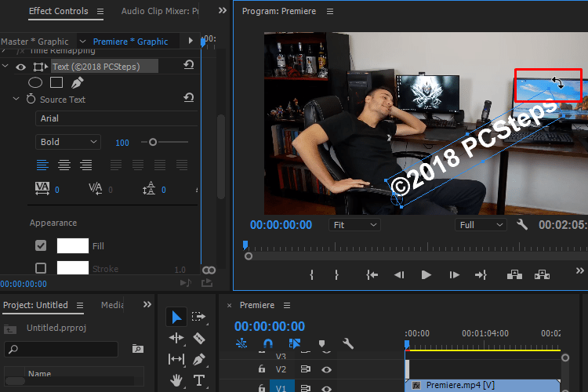Open Program monitor settings wrench
Viewport: 588px width, 392px height.
(522, 225)
